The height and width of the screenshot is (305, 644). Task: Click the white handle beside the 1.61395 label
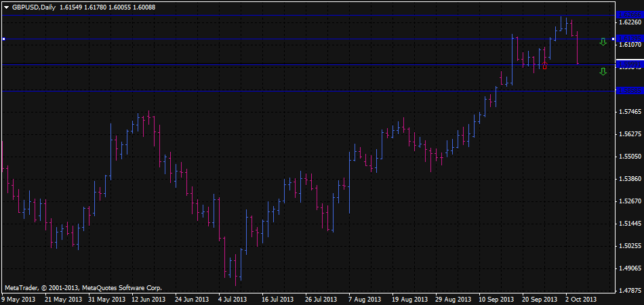coord(614,39)
